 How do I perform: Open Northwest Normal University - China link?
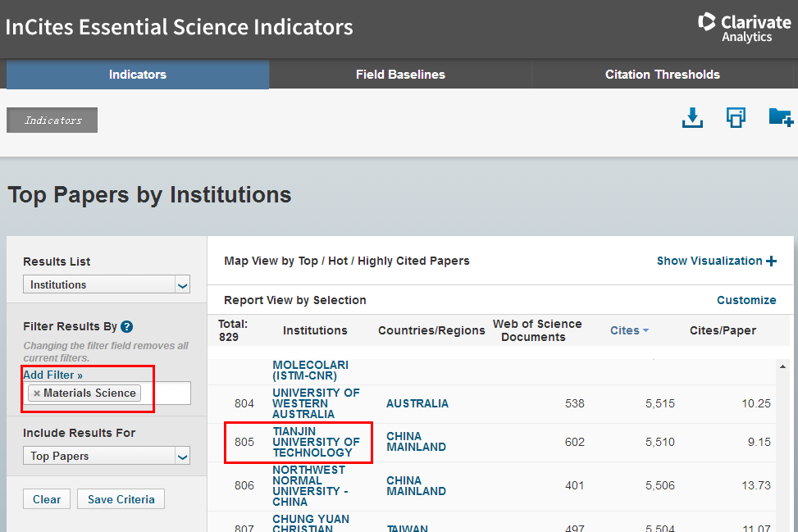310,486
